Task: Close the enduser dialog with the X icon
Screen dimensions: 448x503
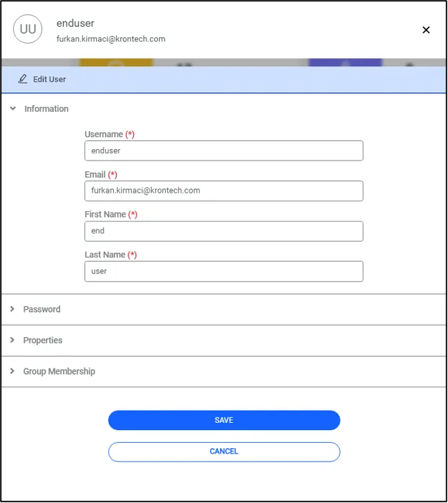Action: (426, 30)
